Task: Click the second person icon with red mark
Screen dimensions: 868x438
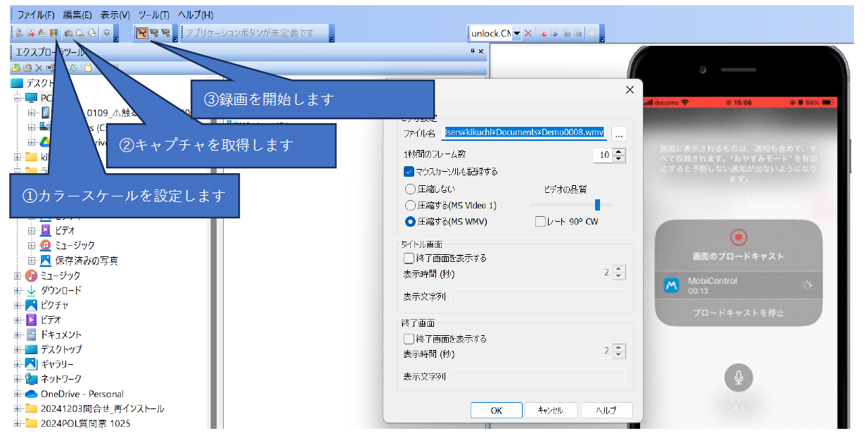Action: [30, 33]
